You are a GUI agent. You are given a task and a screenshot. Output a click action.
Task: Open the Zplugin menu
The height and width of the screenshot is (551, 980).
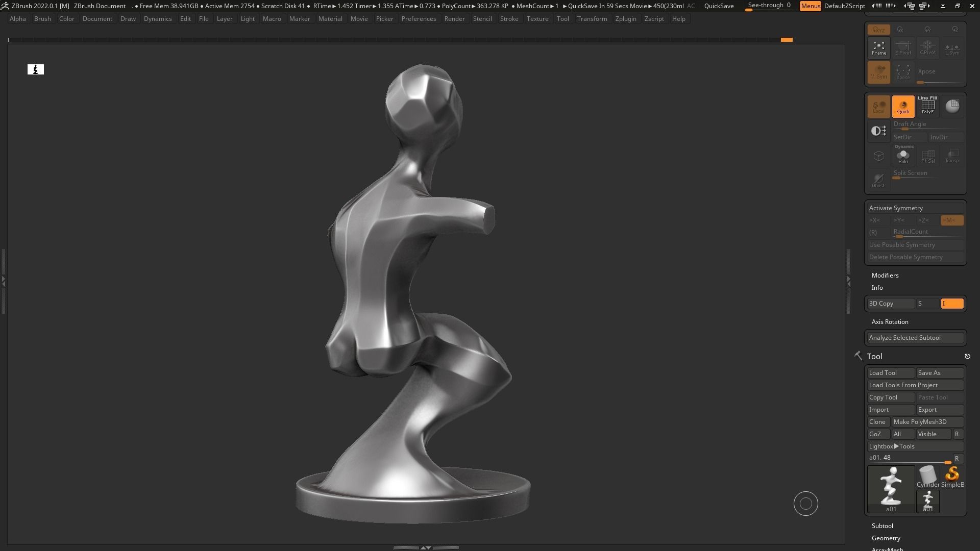tap(626, 19)
